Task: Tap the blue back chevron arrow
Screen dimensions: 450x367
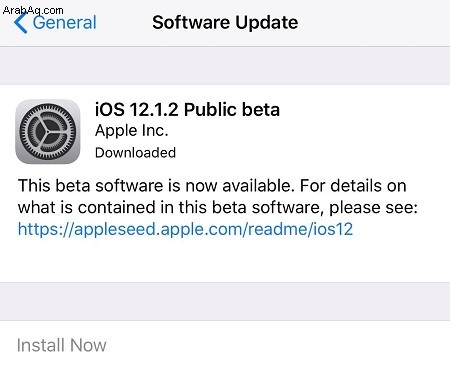Action: (x=21, y=22)
